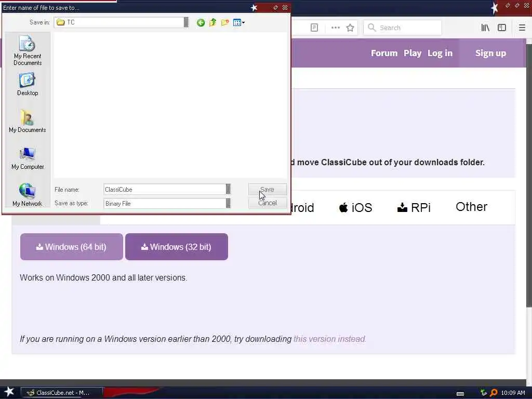Viewport: 532px width, 399px height.
Task: Go back using the green arrow icon
Action: (201, 23)
